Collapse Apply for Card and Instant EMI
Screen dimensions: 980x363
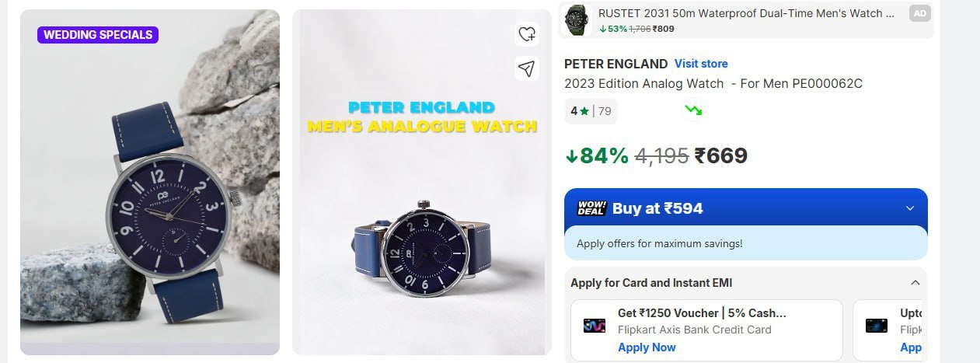(x=915, y=283)
